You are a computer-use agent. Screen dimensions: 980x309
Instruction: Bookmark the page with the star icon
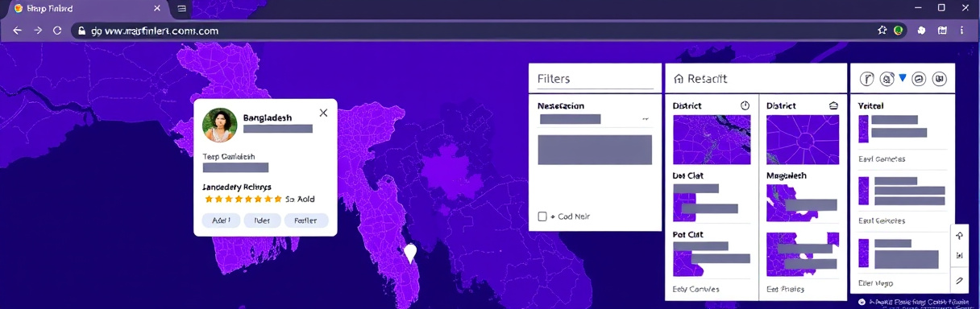pos(882,30)
